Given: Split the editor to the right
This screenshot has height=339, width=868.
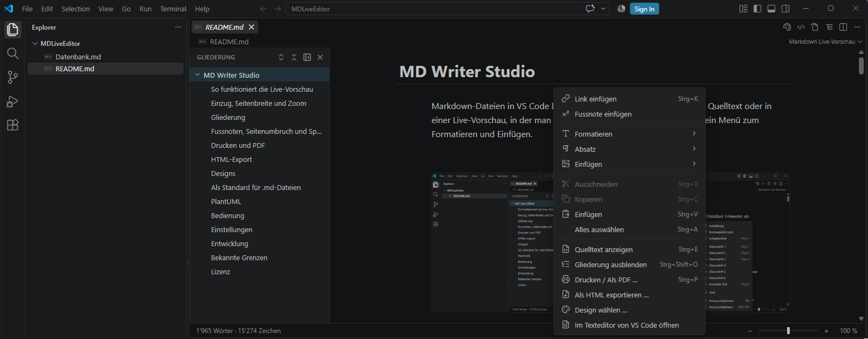Looking at the screenshot, I should click(843, 27).
